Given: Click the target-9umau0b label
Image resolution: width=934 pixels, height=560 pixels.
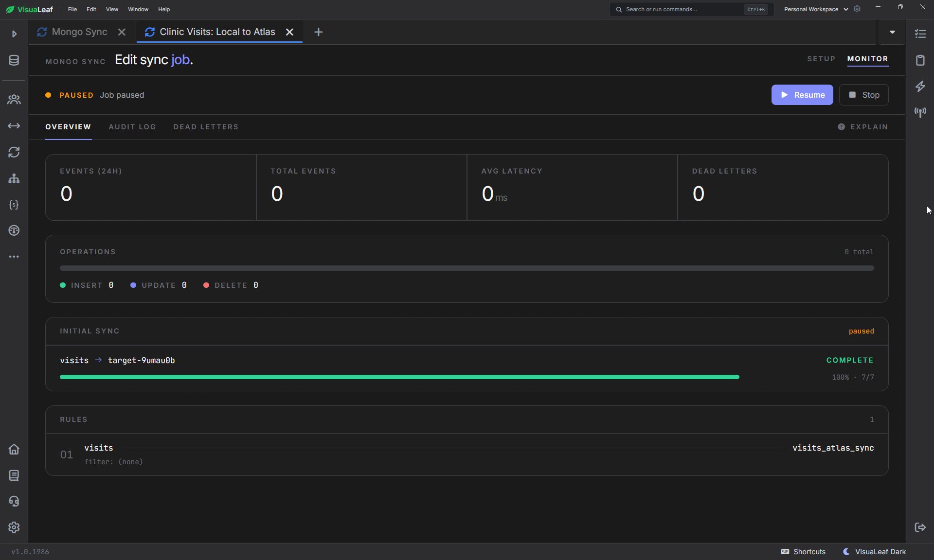Looking at the screenshot, I should click(141, 360).
